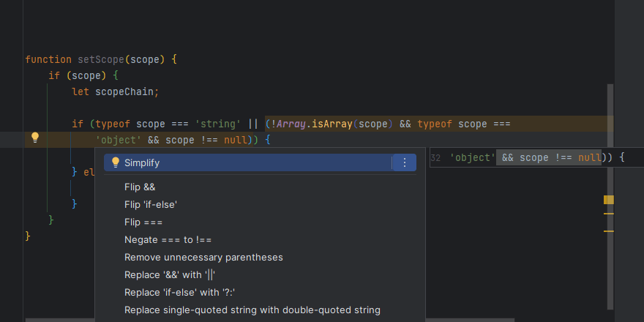The height and width of the screenshot is (322, 644).
Task: Click the middle warning mark in error stripe
Action: 608,214
